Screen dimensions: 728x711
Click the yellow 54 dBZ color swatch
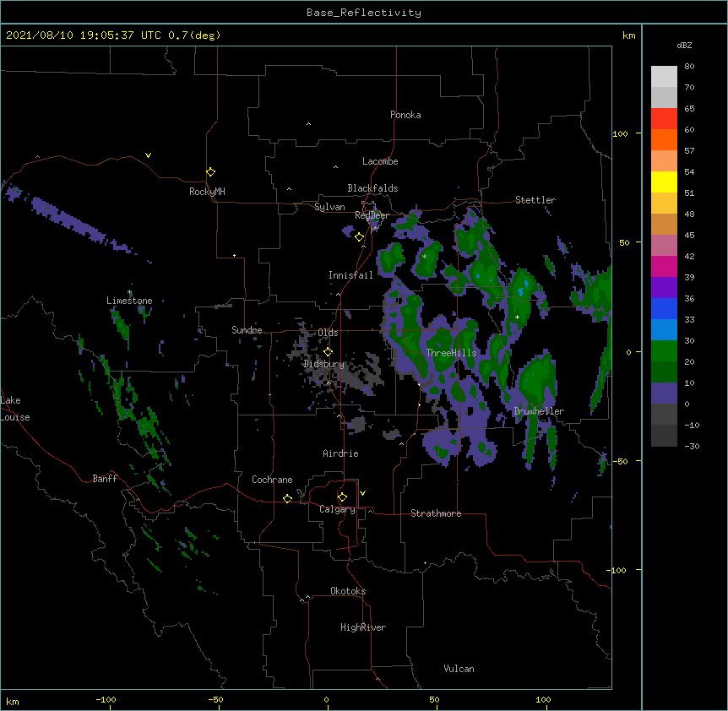pyautogui.click(x=664, y=182)
